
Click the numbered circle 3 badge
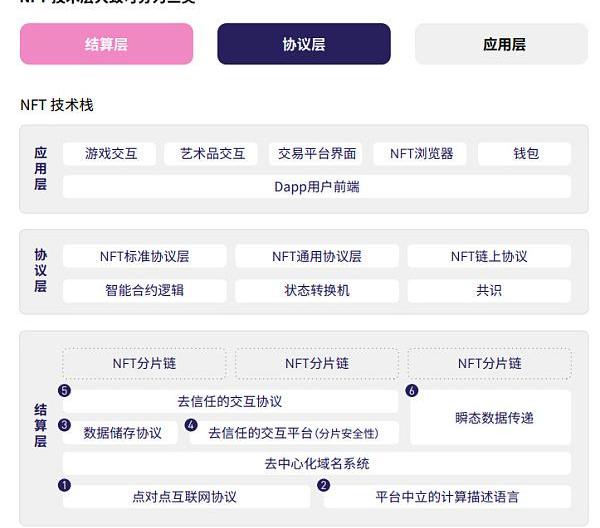pos(65,424)
